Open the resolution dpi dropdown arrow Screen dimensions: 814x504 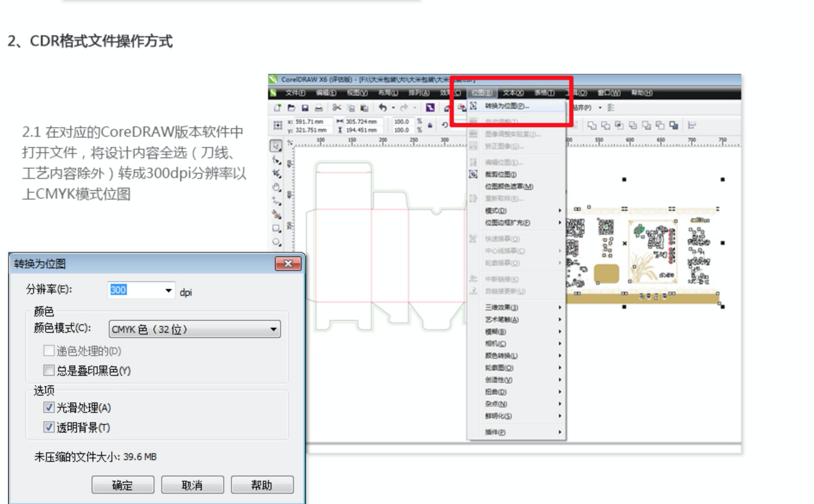click(168, 291)
